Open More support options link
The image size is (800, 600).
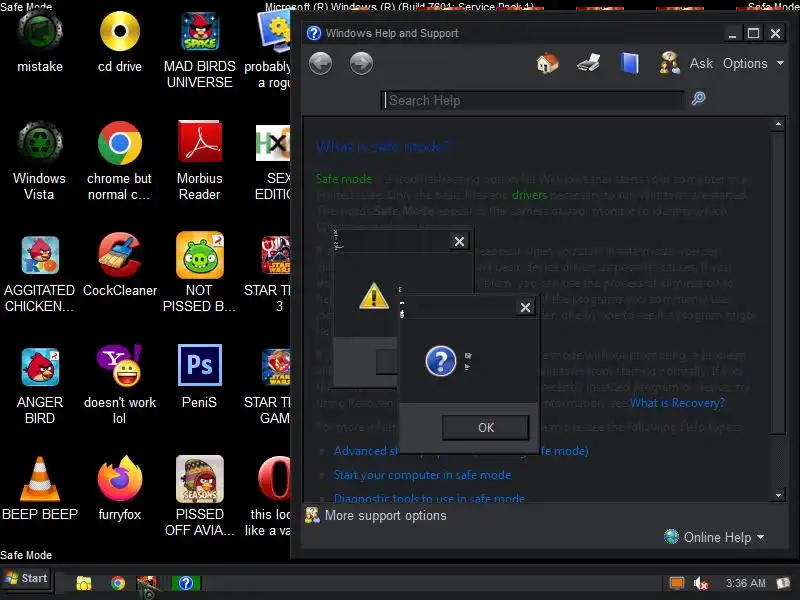tap(385, 515)
